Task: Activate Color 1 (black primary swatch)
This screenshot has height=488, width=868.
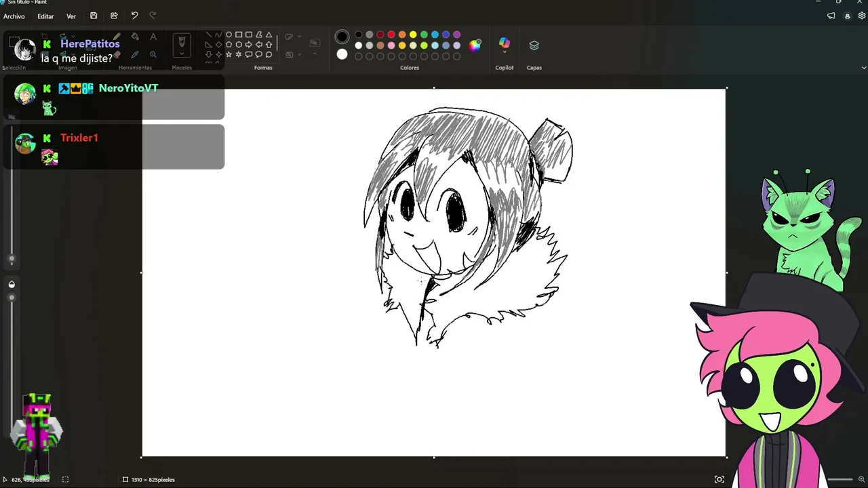Action: 342,37
